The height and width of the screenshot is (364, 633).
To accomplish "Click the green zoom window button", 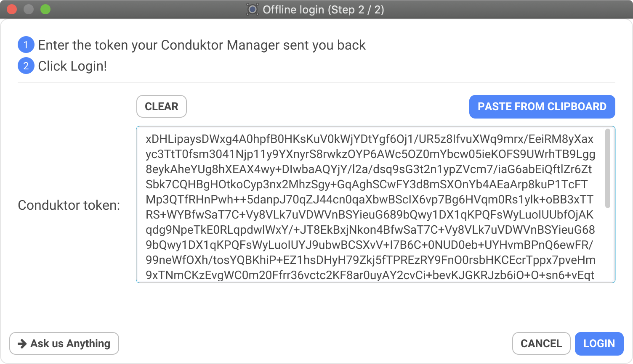I will click(x=45, y=9).
